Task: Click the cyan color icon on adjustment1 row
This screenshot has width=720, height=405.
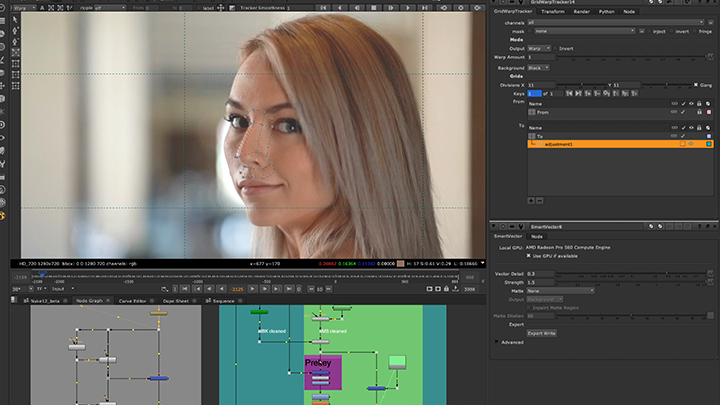Action: pos(709,144)
